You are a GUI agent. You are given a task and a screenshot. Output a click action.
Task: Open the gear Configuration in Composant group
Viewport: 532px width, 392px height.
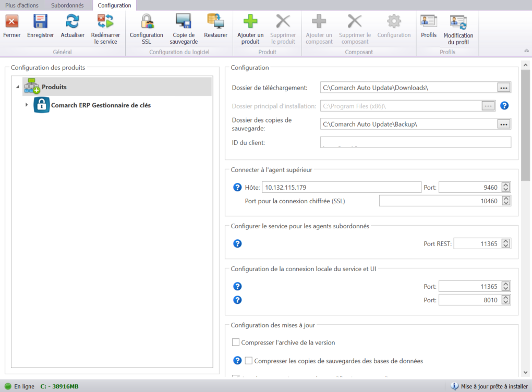pyautogui.click(x=394, y=21)
